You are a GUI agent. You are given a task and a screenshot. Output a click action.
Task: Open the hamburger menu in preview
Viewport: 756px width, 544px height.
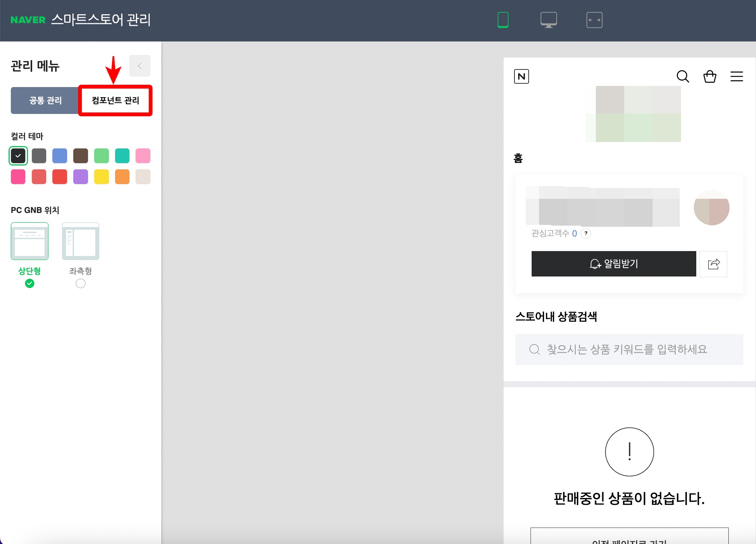click(x=736, y=77)
